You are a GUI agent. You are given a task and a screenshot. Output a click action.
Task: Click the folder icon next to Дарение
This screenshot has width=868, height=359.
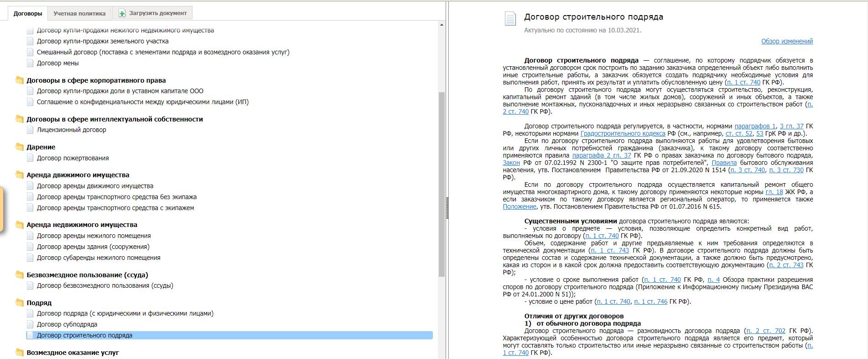(x=20, y=147)
